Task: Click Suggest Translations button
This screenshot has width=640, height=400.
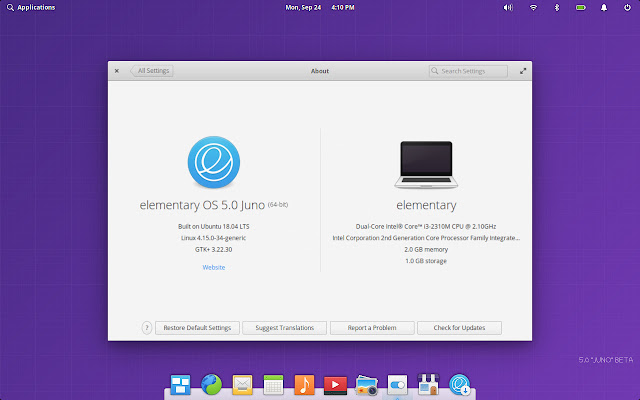Action: tap(284, 328)
